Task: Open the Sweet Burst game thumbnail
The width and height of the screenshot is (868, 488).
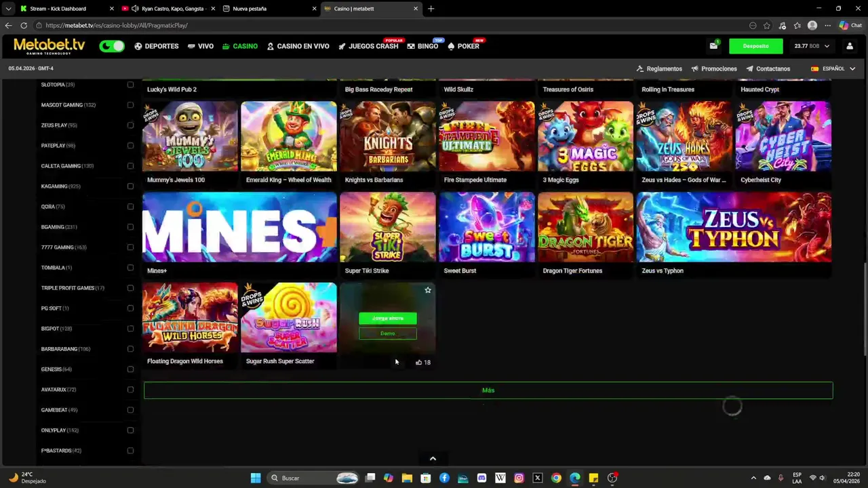Action: [x=487, y=227]
